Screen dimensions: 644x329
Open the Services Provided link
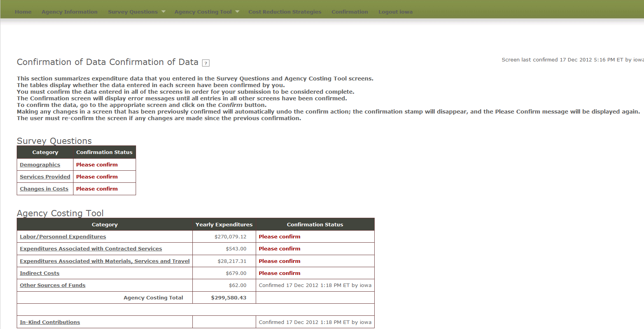[45, 177]
